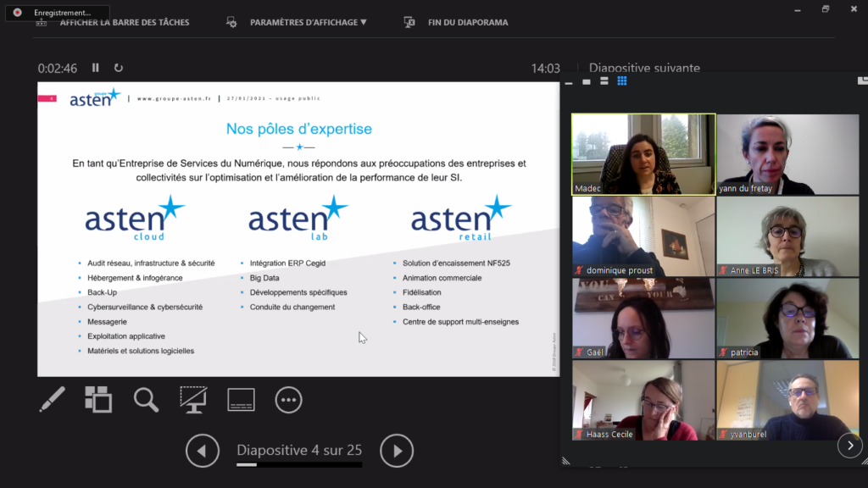Open more slideshow options ellipsis
The width and height of the screenshot is (868, 488).
point(288,400)
